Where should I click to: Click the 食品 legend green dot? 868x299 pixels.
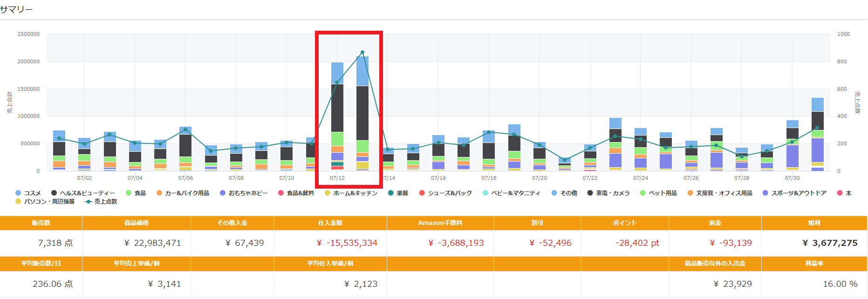tap(129, 193)
